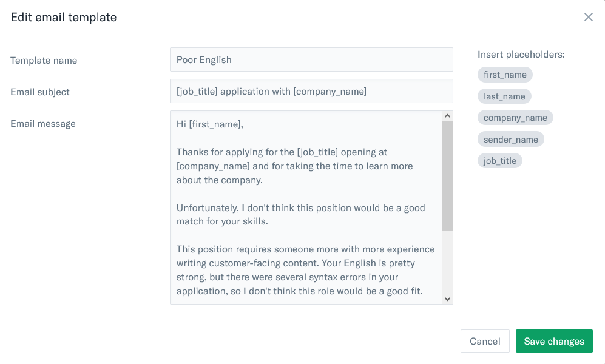
Task: Insert the first_name placeholder
Action: pyautogui.click(x=505, y=75)
